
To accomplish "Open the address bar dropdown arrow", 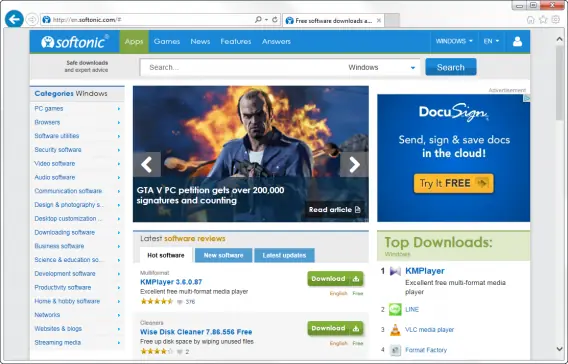I will 267,20.
